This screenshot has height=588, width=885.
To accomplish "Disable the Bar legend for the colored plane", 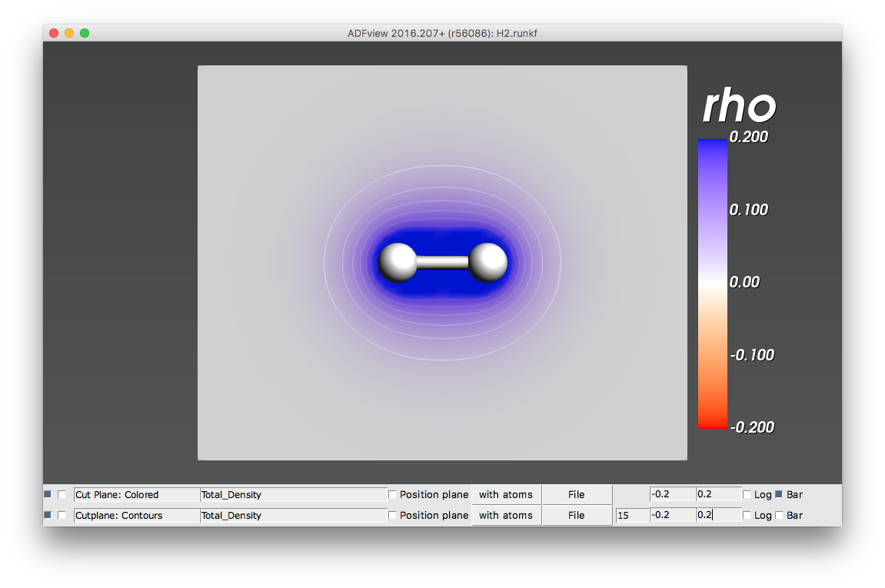I will 780,494.
